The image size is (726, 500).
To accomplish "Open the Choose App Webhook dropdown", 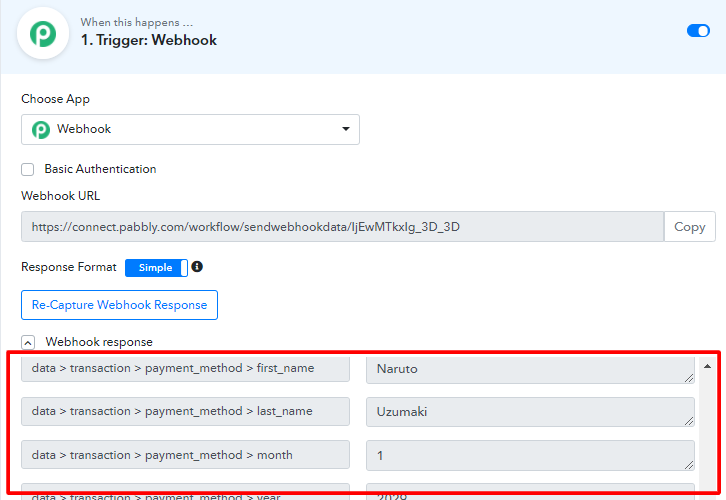I will click(190, 129).
